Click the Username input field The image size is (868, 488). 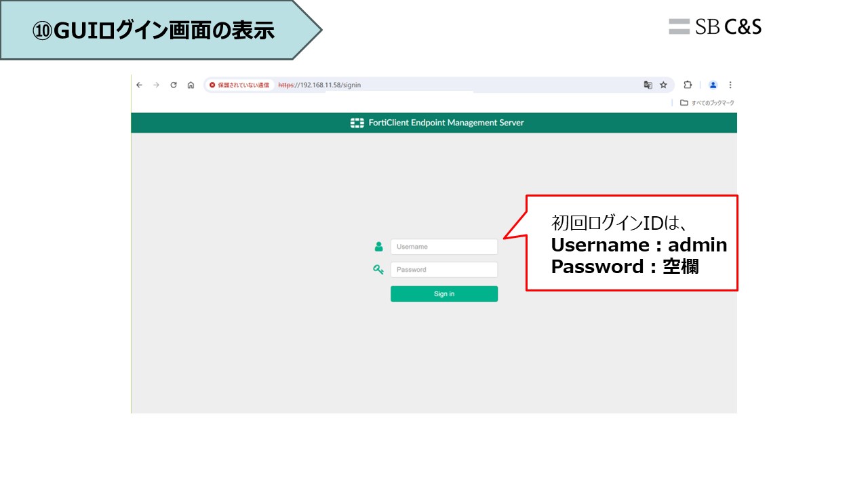(x=444, y=247)
